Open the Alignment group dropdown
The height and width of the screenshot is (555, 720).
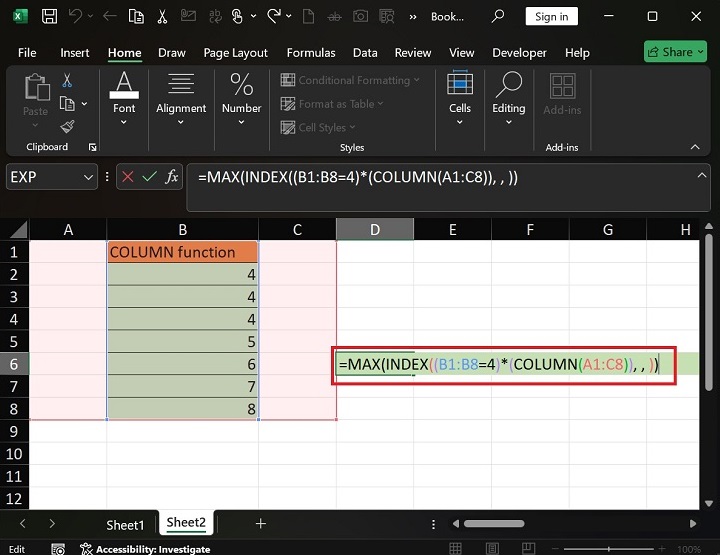(x=181, y=122)
